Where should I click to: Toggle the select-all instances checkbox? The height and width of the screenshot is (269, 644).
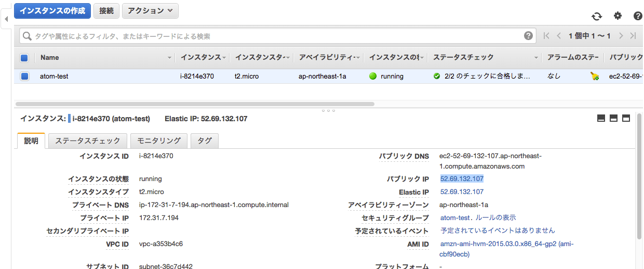(24, 57)
